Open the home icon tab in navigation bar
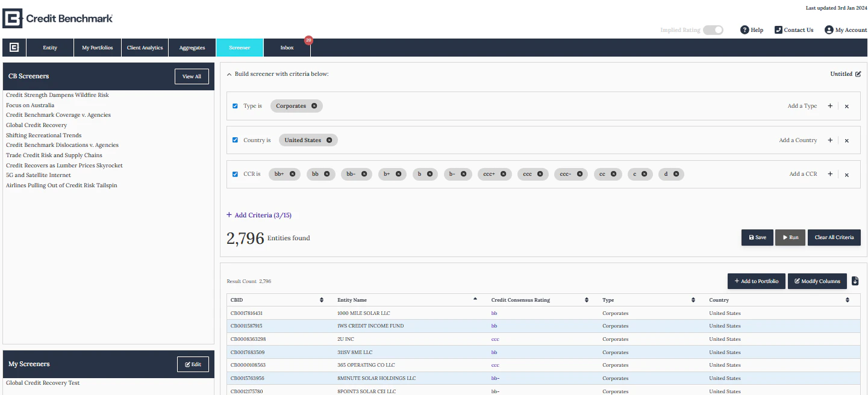Screen dimensions: 868x395 coord(14,48)
